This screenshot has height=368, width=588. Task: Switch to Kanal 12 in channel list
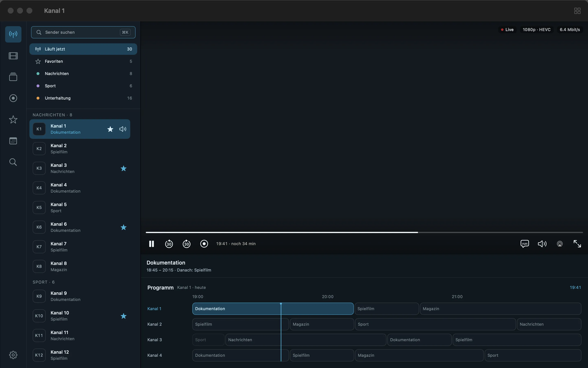(80, 355)
